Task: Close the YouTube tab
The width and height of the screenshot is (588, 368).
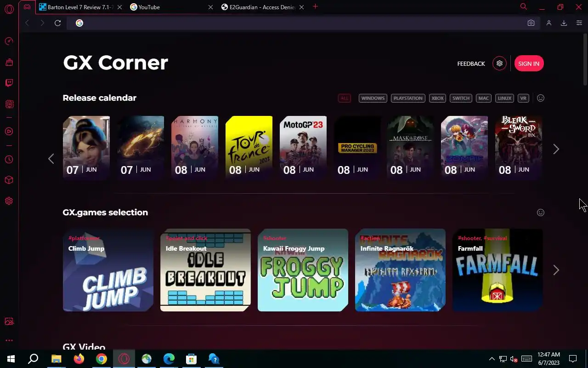Action: (210, 7)
